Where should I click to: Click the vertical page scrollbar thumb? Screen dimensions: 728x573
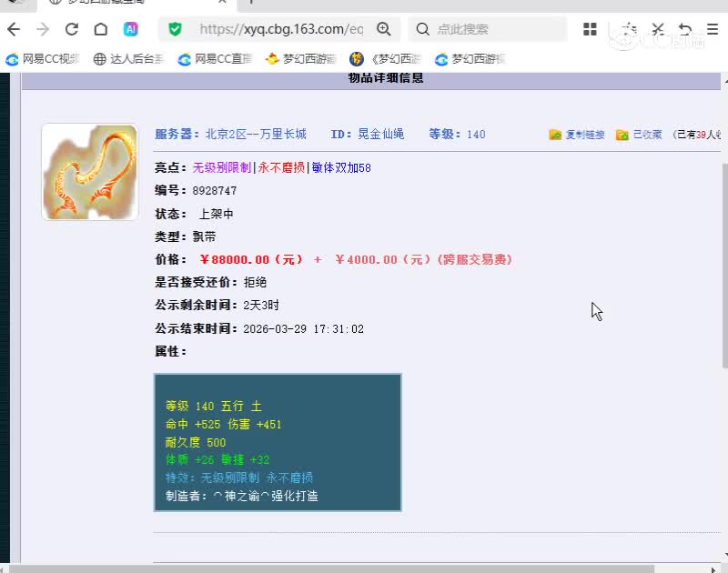tap(724, 265)
